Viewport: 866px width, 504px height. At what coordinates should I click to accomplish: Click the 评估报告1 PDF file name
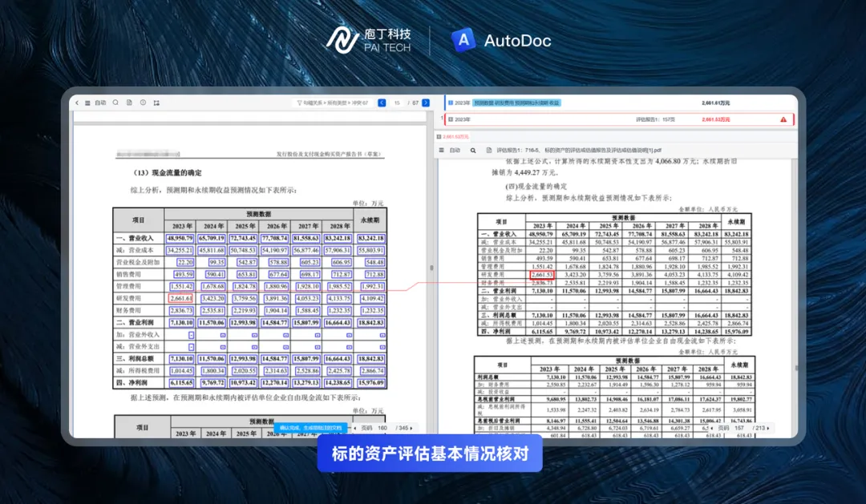(579, 150)
